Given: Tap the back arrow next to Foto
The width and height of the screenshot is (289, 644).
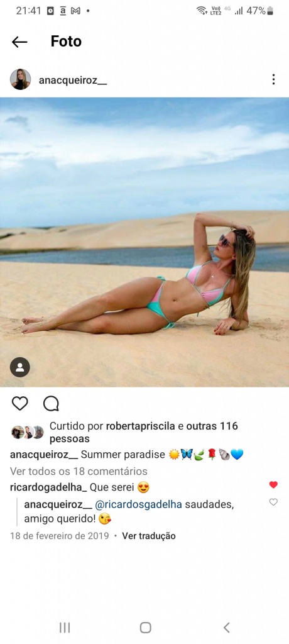Looking at the screenshot, I should tap(19, 42).
